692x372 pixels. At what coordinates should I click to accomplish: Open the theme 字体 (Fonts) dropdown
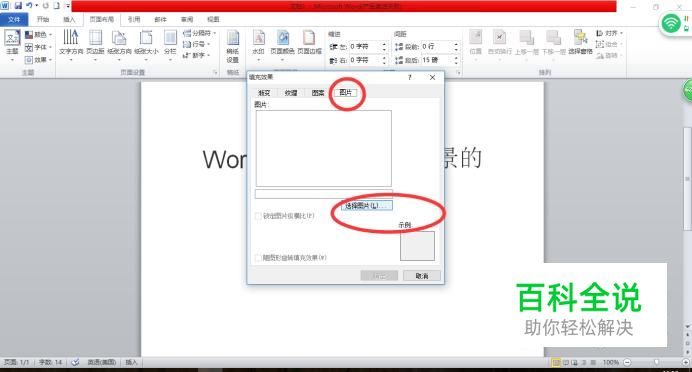point(39,47)
